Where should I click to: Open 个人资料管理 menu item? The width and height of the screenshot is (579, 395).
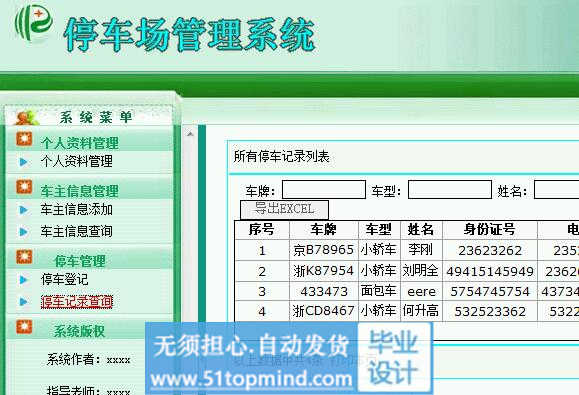(76, 161)
